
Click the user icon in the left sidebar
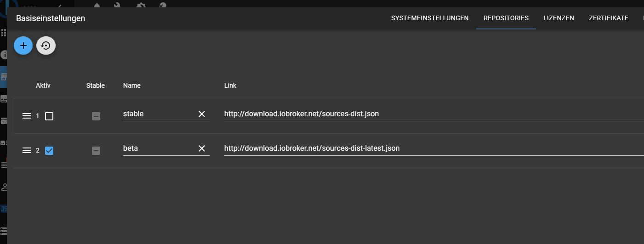4,187
